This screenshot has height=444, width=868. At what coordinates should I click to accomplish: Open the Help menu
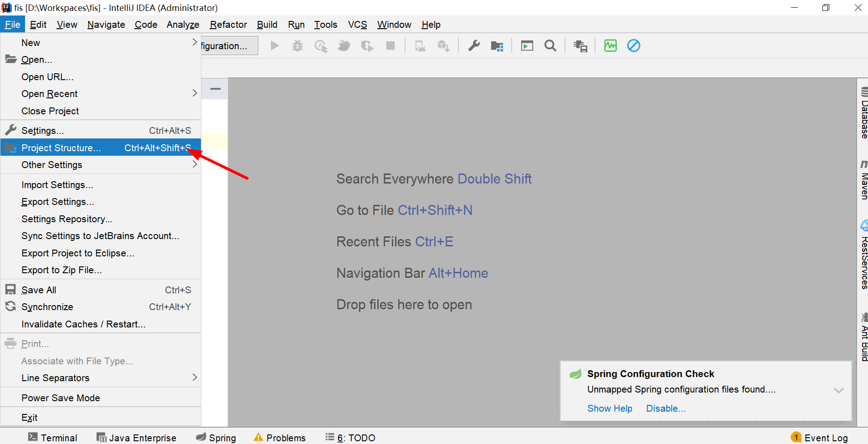coord(431,25)
